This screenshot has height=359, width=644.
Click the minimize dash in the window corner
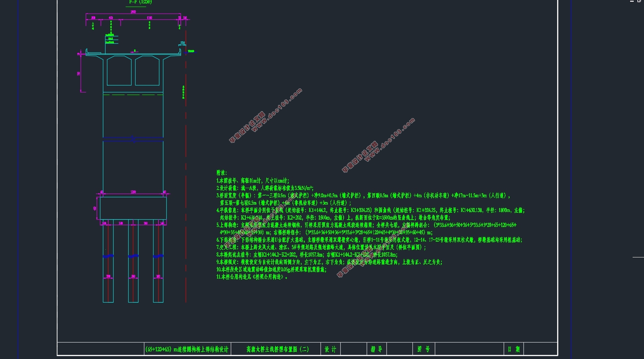point(632,1)
